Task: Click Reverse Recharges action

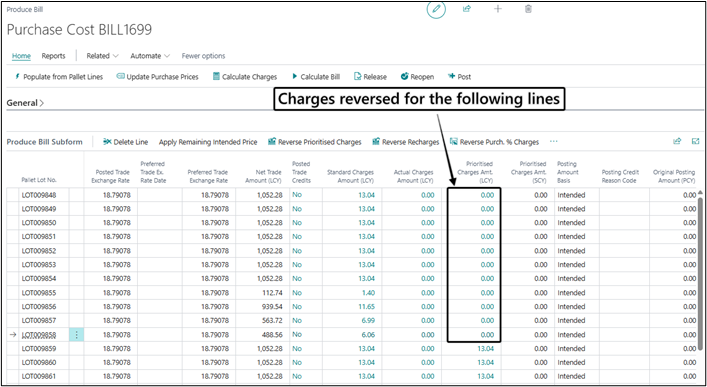Action: [405, 142]
